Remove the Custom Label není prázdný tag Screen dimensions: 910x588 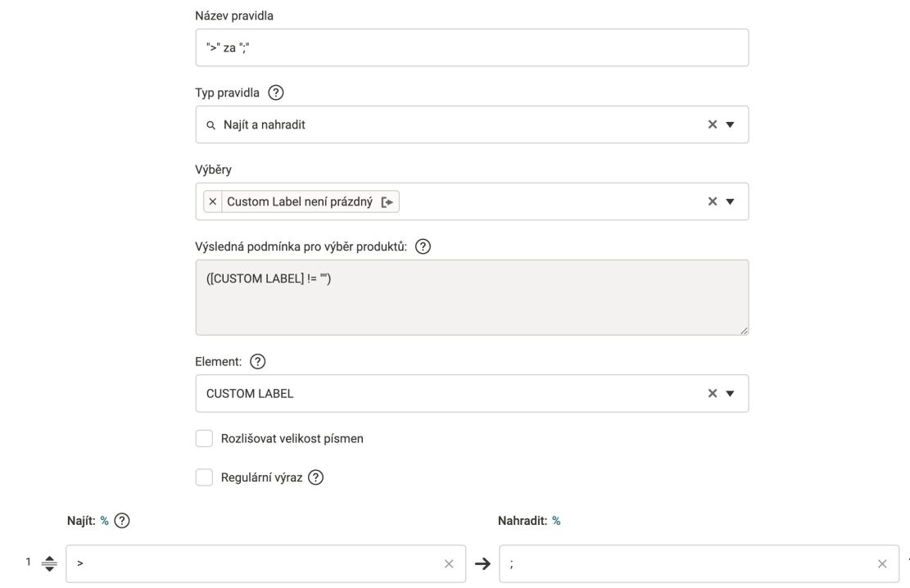point(212,201)
